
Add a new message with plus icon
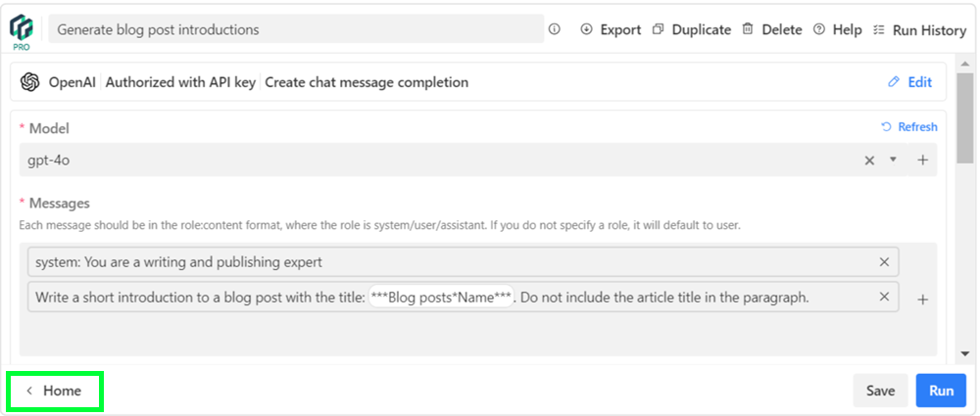pos(922,300)
